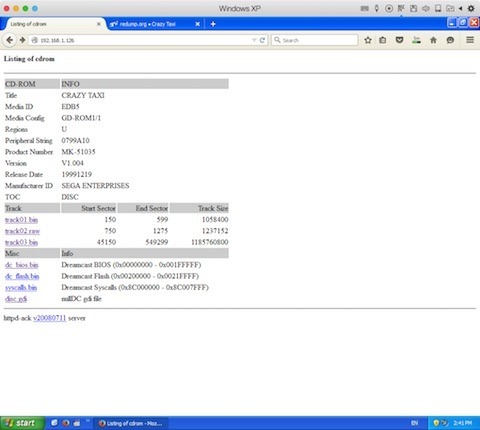Reload the page with refresh icon
The height and width of the screenshot is (430, 480).
(262, 40)
